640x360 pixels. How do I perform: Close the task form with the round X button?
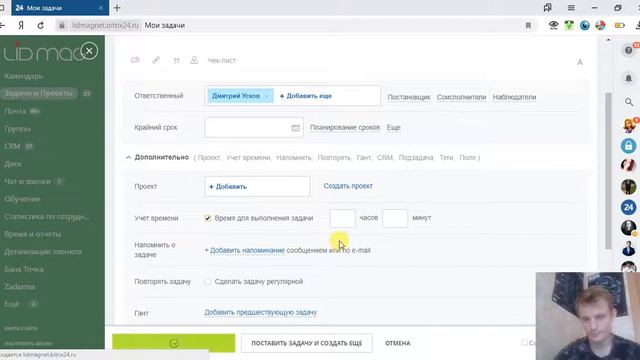[89, 51]
